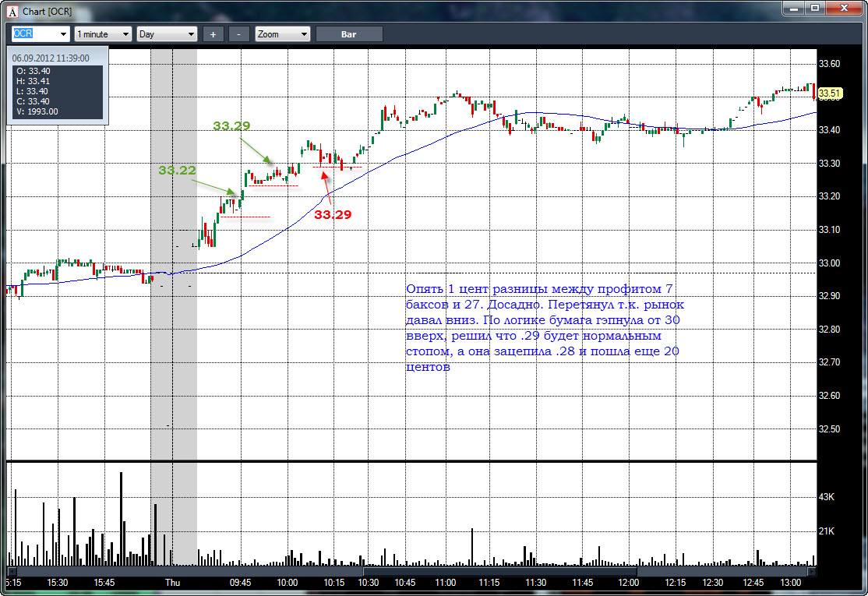Click the left scroll arrow of horizontal scrollbar
This screenshot has width=868, height=596.
10,570
